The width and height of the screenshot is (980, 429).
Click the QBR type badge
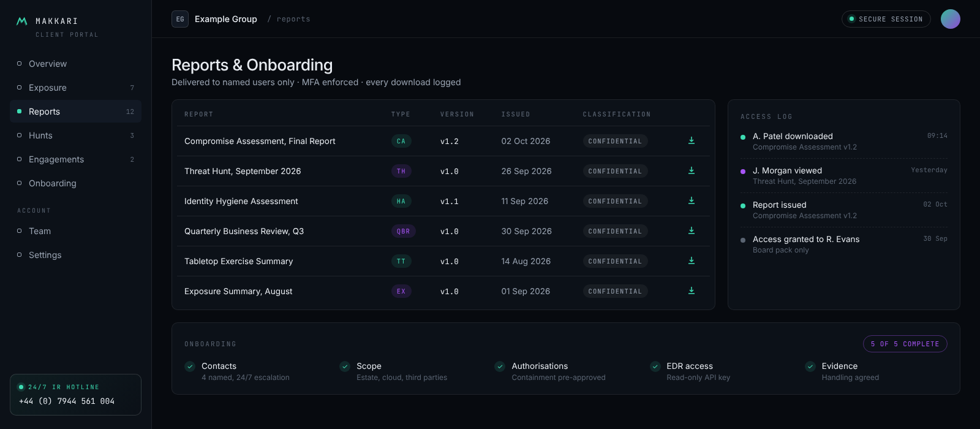[x=404, y=231]
